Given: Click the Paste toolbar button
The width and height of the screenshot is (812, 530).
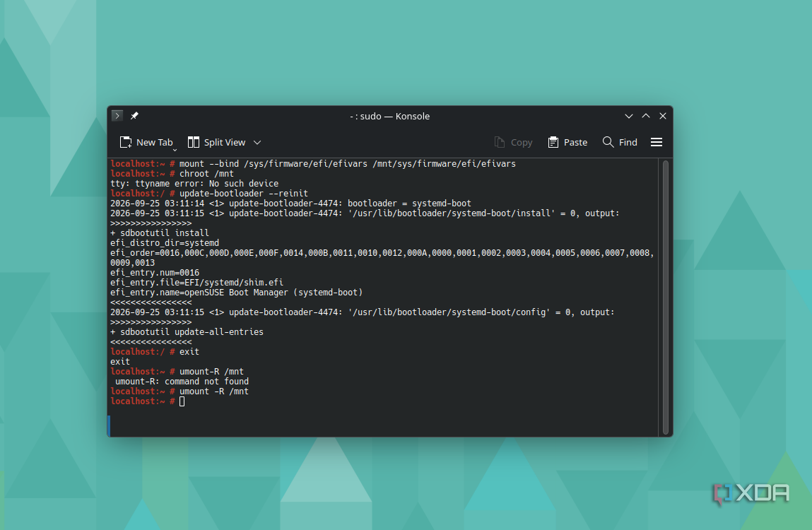Looking at the screenshot, I should tap(567, 143).
